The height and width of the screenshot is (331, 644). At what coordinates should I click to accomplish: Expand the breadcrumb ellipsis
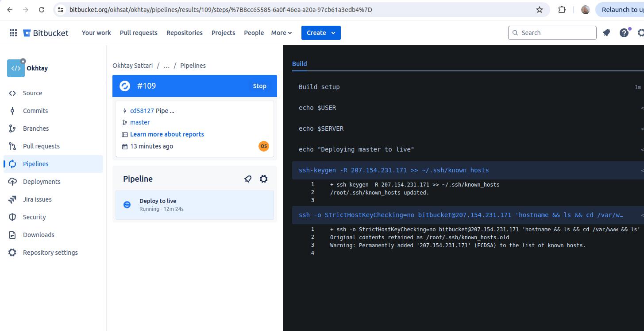pos(166,66)
